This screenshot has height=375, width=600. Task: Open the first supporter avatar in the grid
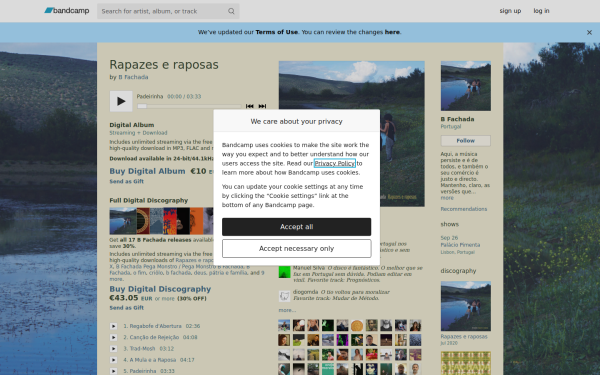(x=284, y=325)
